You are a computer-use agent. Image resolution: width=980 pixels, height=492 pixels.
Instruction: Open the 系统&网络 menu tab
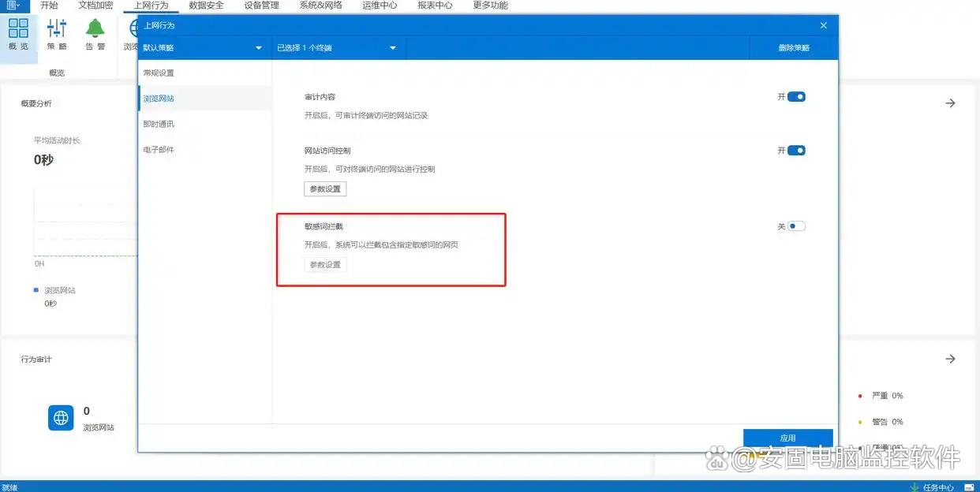point(321,5)
